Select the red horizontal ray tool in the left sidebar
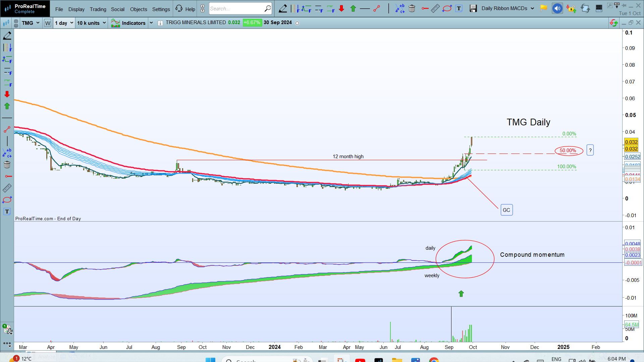Viewport: 644px width, 362px height. coord(8,176)
